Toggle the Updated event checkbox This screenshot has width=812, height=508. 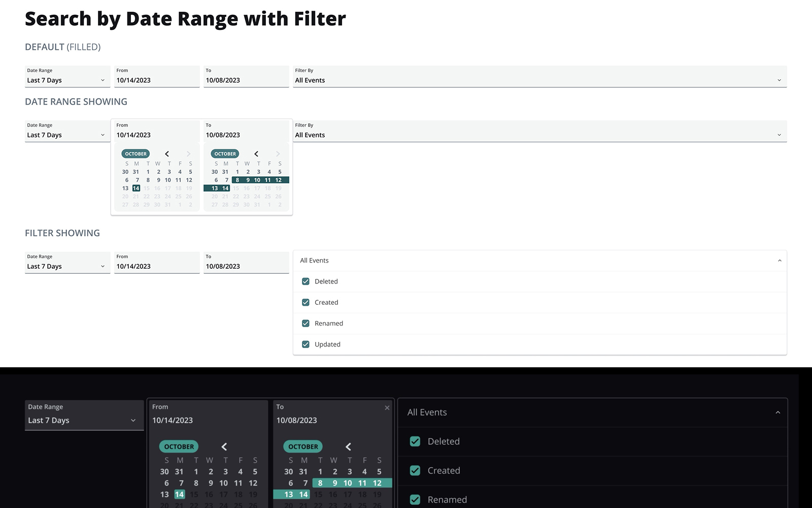[x=305, y=344]
